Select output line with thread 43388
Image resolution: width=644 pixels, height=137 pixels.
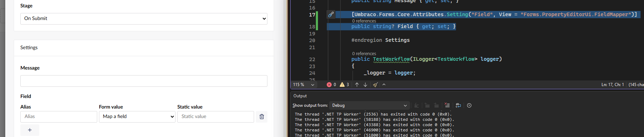coord(374,125)
